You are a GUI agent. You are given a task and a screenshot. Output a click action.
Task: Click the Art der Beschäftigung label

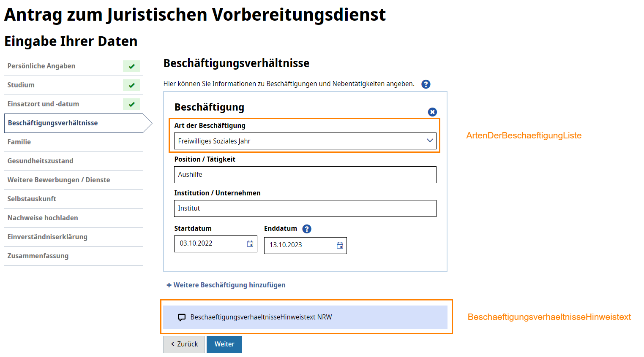coord(210,125)
